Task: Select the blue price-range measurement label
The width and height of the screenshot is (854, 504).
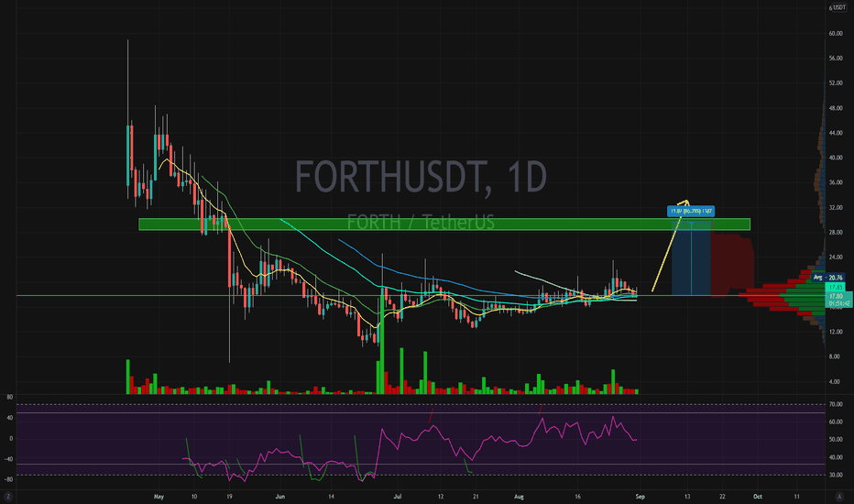Action: coord(691,211)
